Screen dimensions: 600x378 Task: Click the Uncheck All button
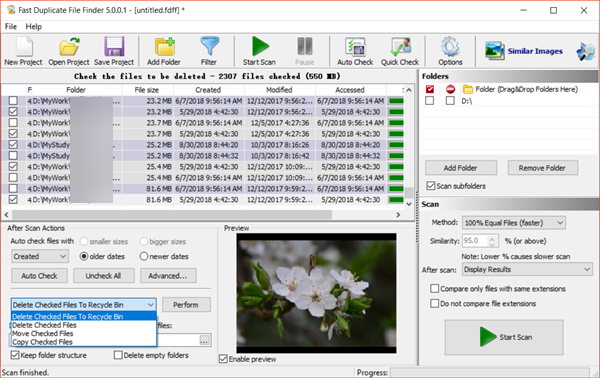point(103,276)
